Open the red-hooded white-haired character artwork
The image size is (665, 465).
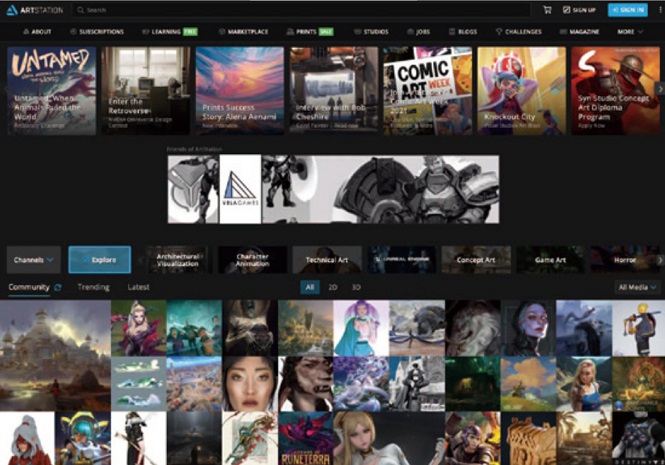click(x=27, y=438)
